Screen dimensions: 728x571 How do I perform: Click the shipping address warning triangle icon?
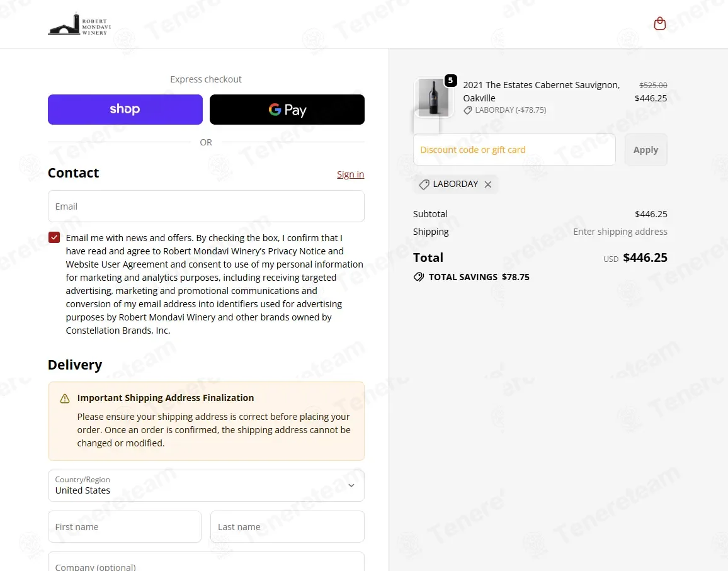point(65,399)
